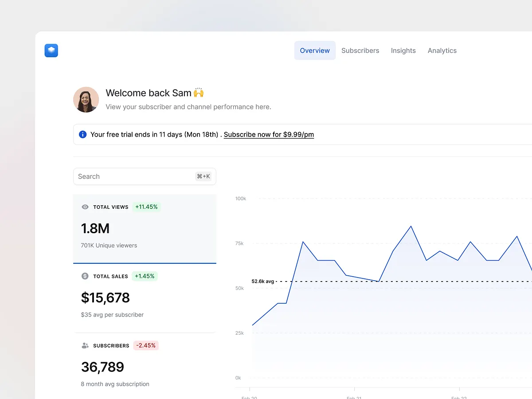Click the eye icon on Total Views card

(85, 207)
